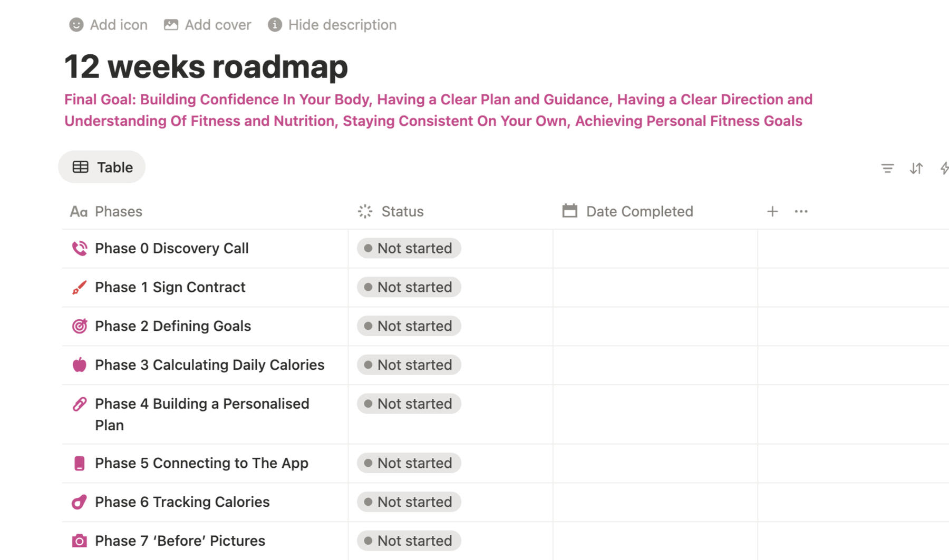Click the phone icon beside Phase 0
This screenshot has height=560, width=949.
(x=79, y=248)
